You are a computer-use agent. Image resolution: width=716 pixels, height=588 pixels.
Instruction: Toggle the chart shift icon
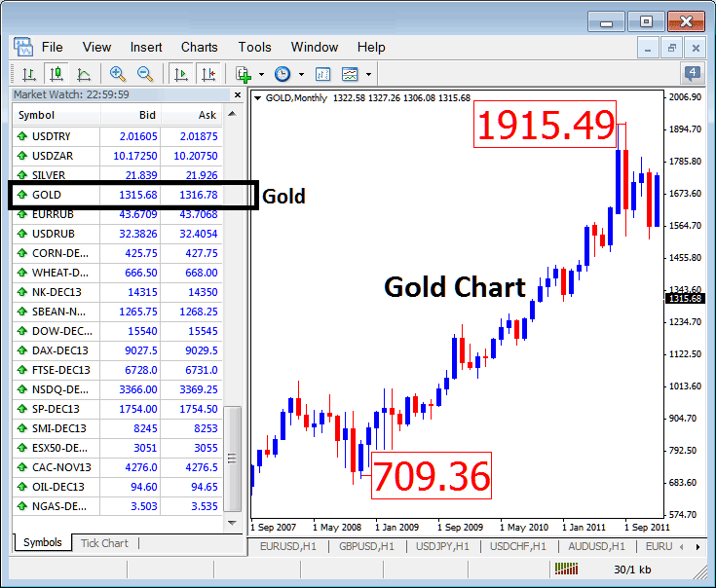pyautogui.click(x=208, y=74)
